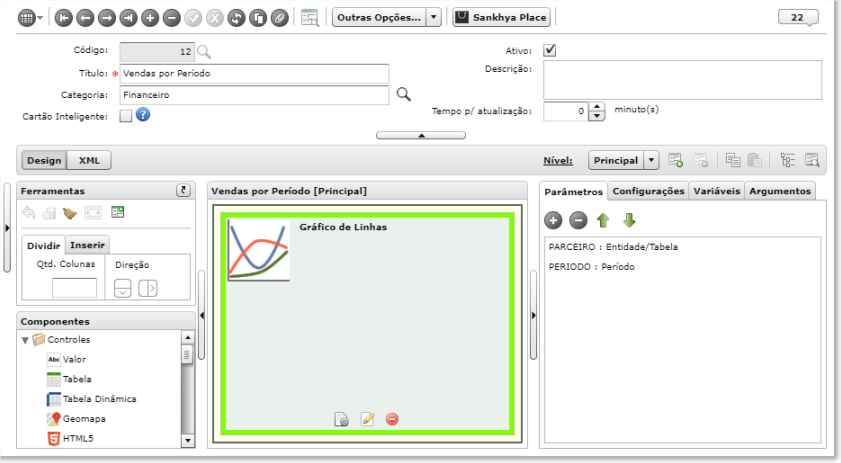Open the Configurações tab

(x=648, y=191)
